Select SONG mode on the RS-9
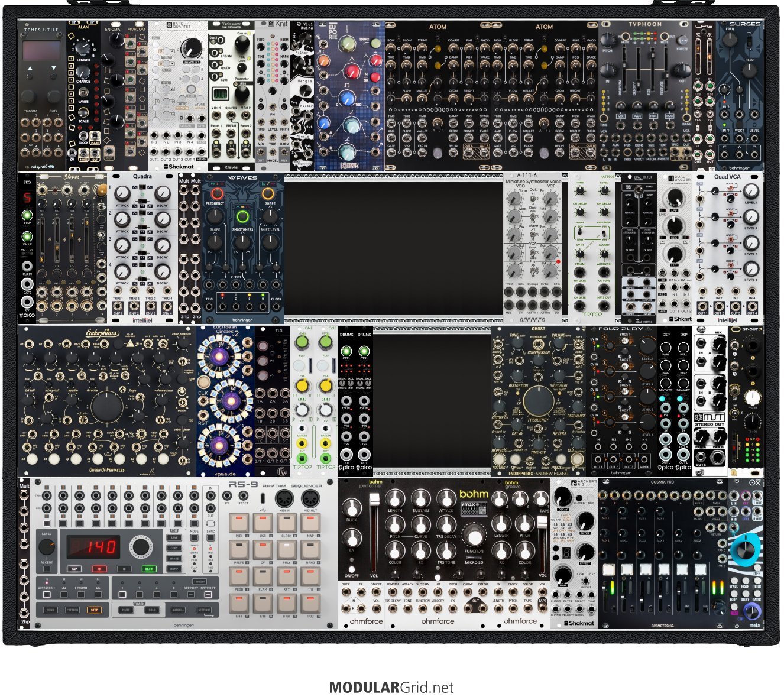Image resolution: width=784 pixels, height=700 pixels. [51, 610]
